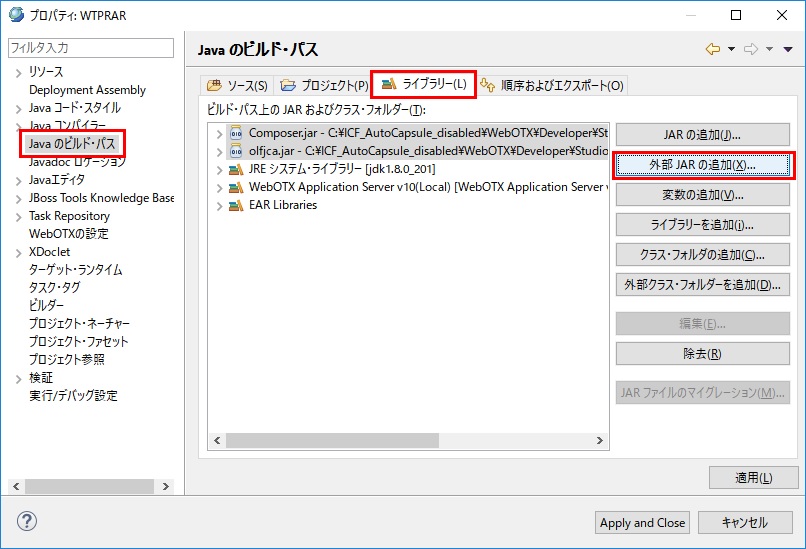This screenshot has width=806, height=549.
Task: Click the back navigation arrow icon
Action: [x=712, y=49]
